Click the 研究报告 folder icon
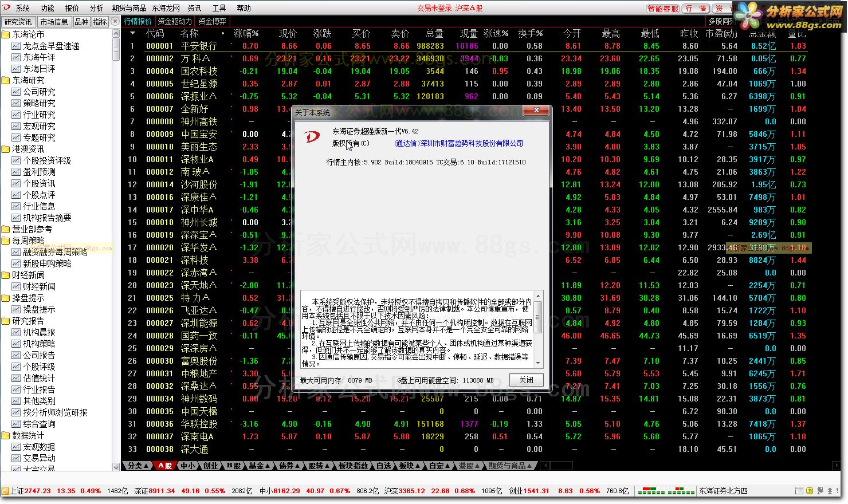Screen dimensions: 848x504 click(x=6, y=321)
